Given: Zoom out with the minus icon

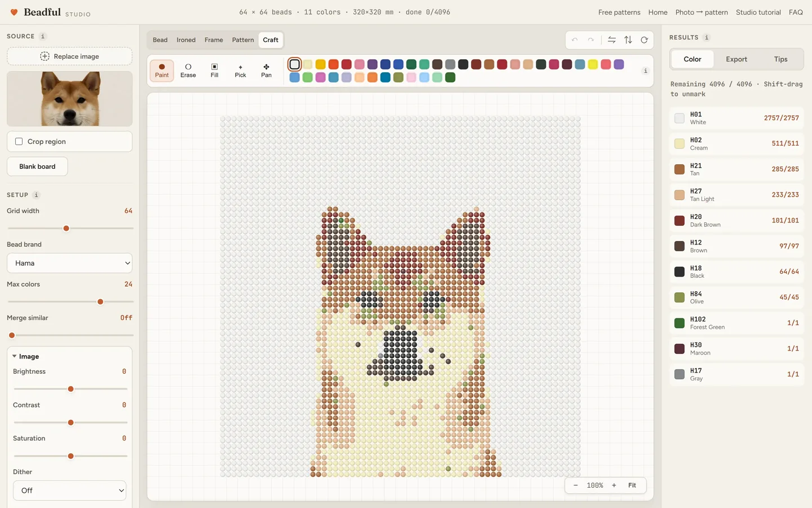Looking at the screenshot, I should coord(575,485).
